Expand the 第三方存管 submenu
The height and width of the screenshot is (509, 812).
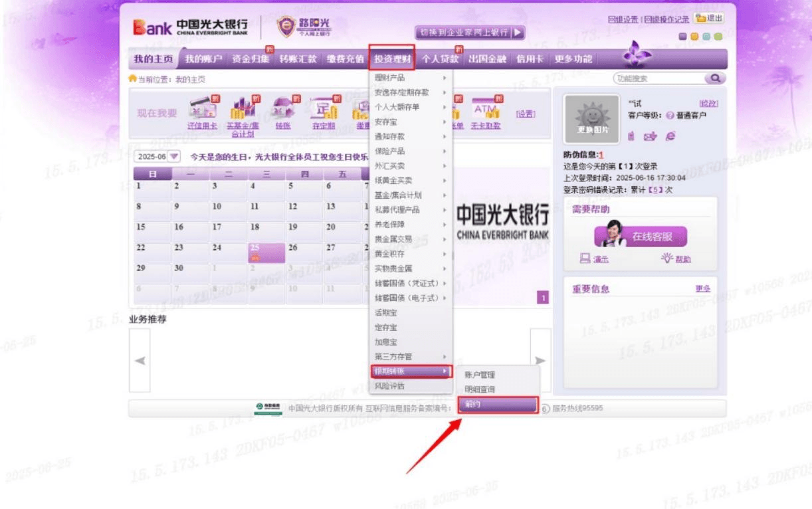tap(411, 357)
